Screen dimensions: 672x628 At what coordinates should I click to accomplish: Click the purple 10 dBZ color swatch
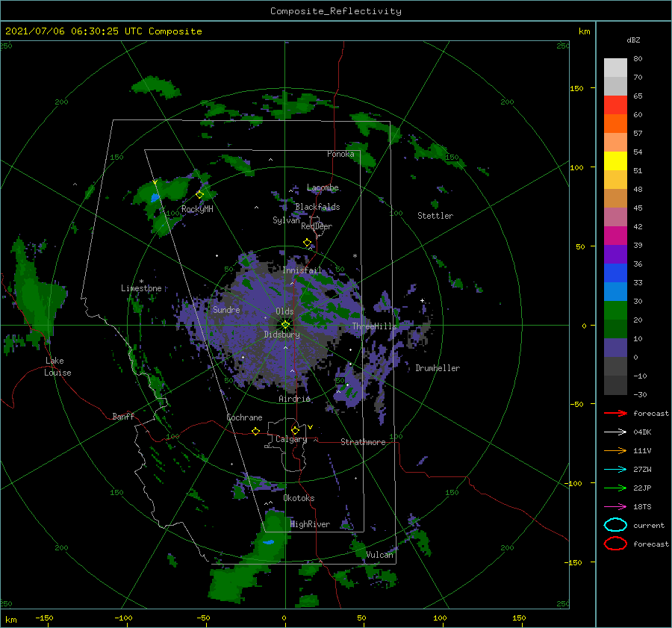coord(615,348)
